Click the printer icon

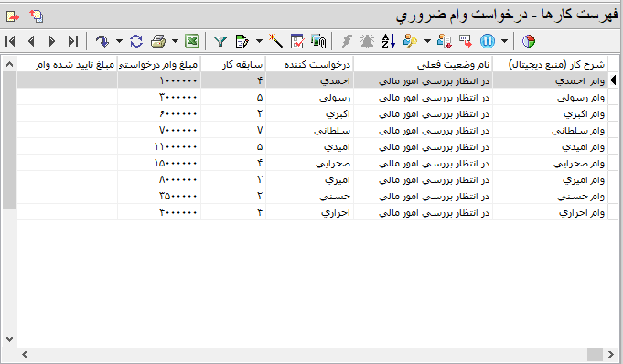[x=158, y=41]
